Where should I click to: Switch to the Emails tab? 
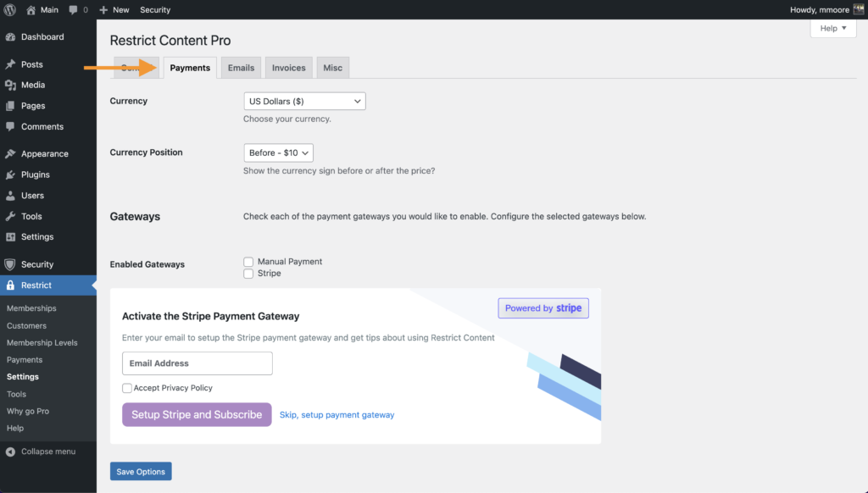point(241,68)
